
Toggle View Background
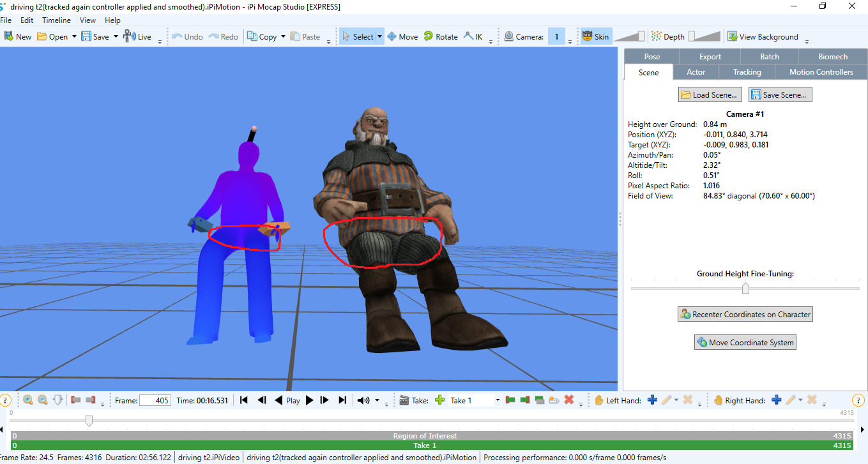pyautogui.click(x=763, y=36)
